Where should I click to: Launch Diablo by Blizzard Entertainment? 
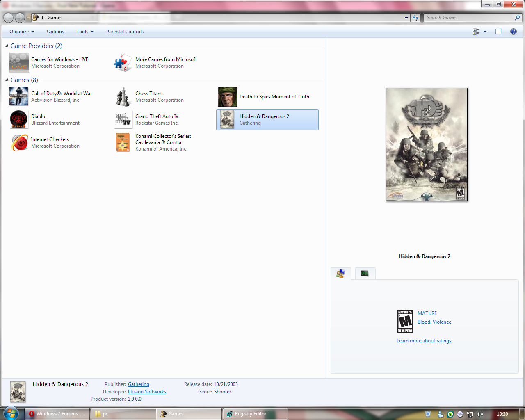[x=38, y=116]
